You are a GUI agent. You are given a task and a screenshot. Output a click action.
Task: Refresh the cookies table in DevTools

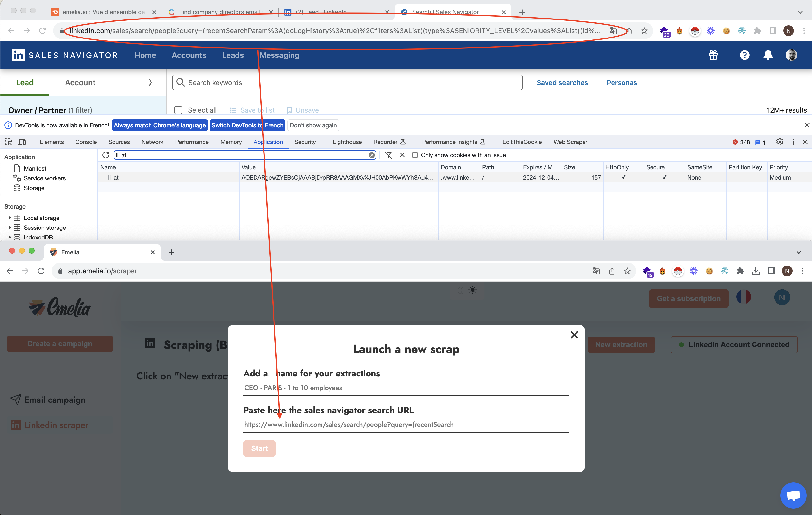pos(106,155)
